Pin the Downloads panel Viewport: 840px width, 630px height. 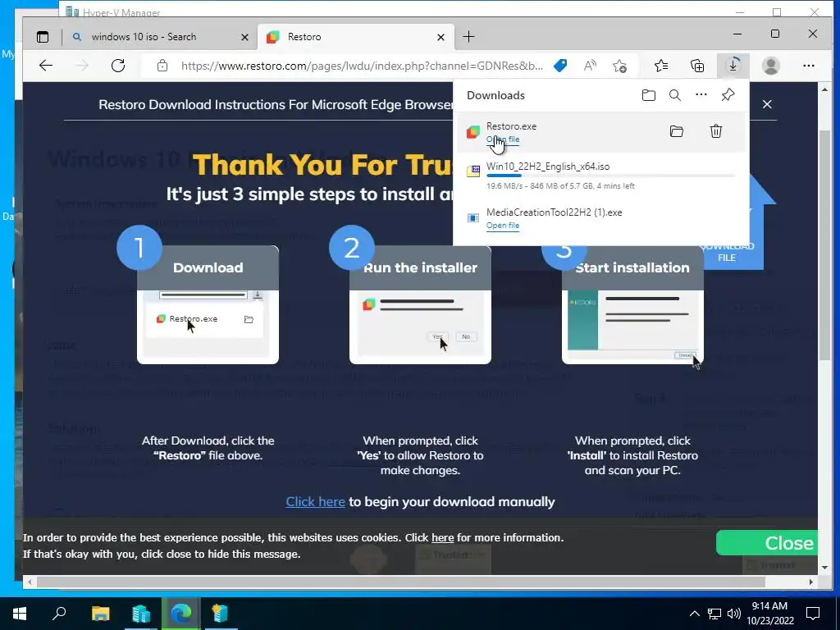(728, 95)
